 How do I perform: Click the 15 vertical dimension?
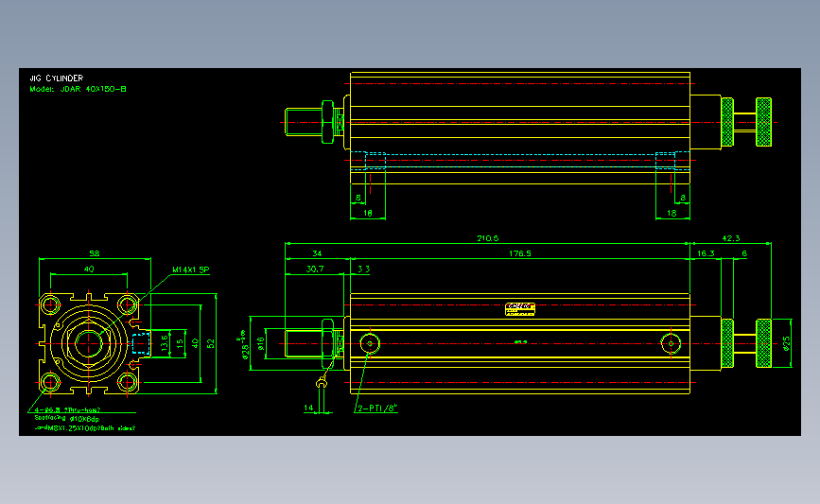180,343
